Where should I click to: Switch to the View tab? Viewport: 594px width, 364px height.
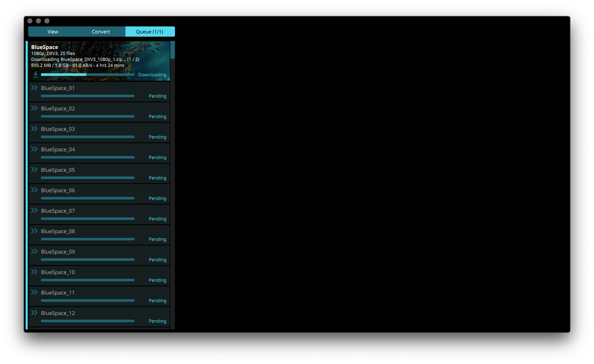(53, 32)
